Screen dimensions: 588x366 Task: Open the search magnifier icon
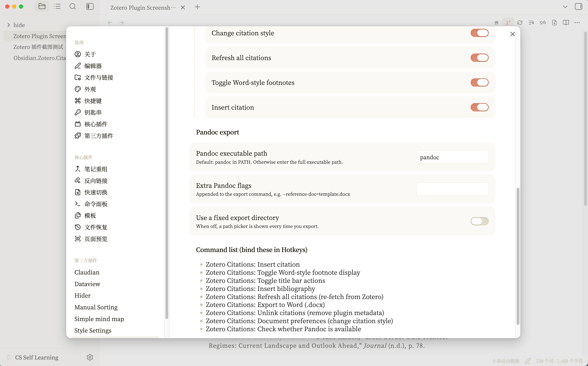point(73,7)
